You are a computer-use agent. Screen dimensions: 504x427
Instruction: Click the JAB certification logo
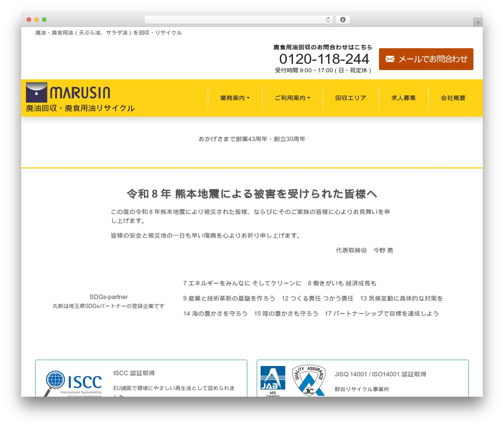pos(273,381)
